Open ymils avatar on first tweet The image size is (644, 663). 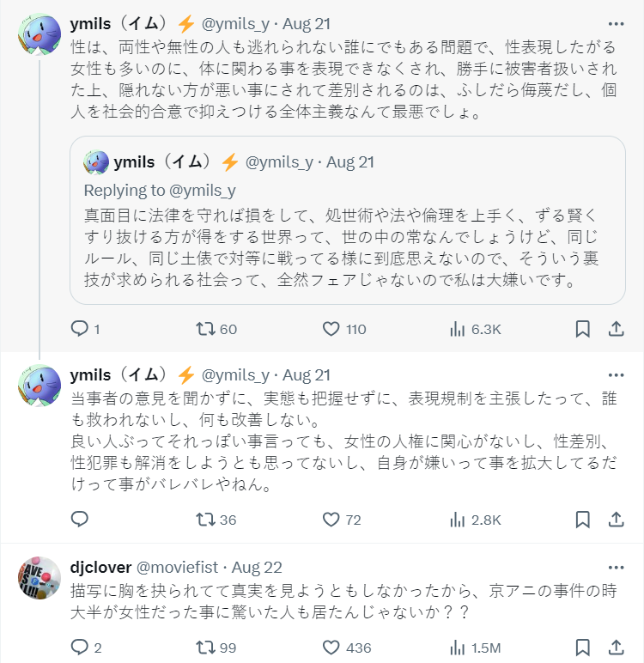[39, 34]
